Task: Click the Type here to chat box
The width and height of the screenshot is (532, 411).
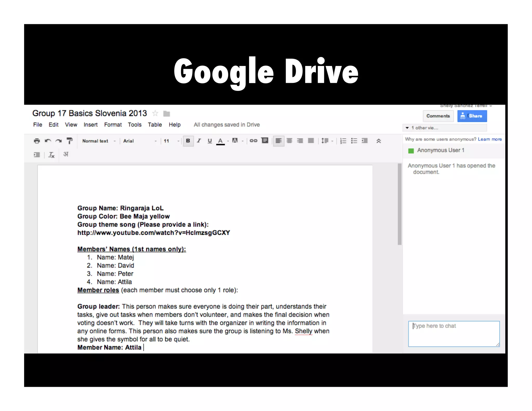Action: 454,334
